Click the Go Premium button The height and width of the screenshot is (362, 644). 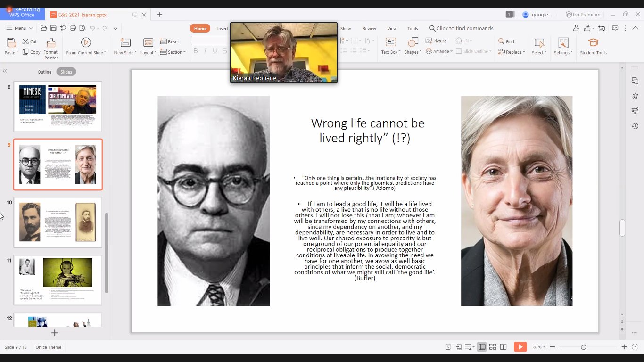pyautogui.click(x=583, y=15)
